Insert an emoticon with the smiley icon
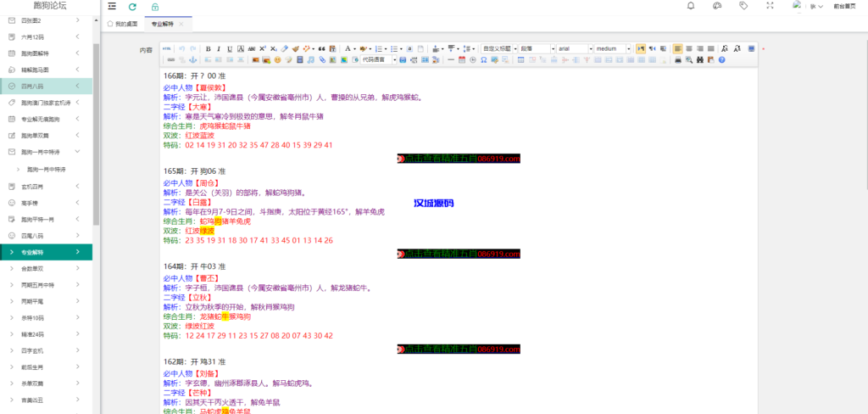This screenshot has width=868, height=414. pos(277,60)
